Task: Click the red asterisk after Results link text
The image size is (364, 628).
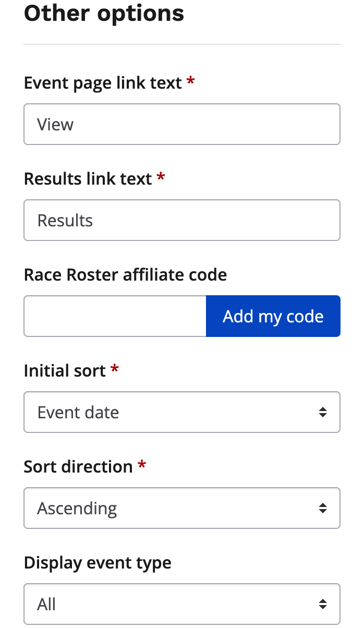Action: pyautogui.click(x=161, y=177)
